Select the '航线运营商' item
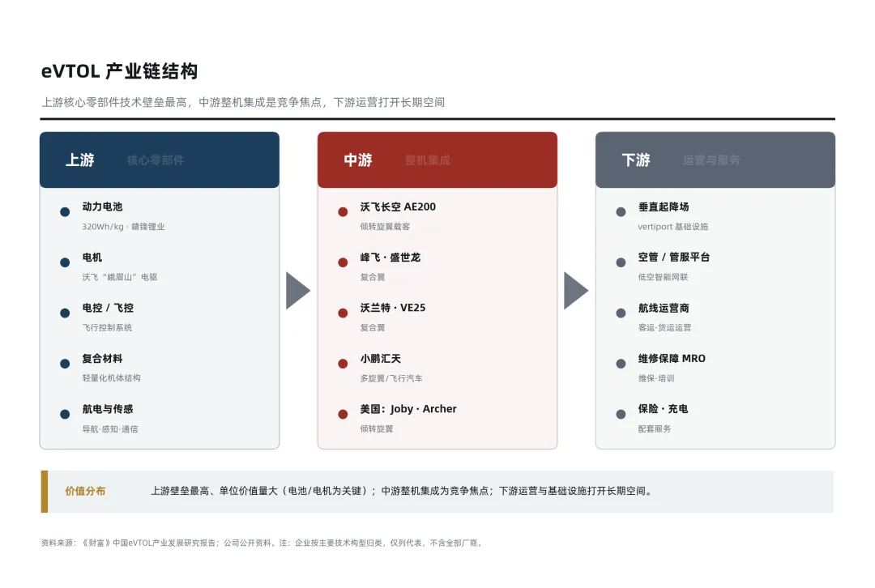 (x=664, y=308)
